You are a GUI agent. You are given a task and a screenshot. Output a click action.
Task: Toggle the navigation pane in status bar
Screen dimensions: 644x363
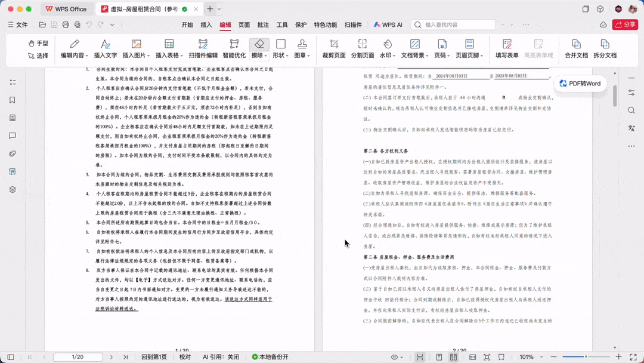click(x=11, y=357)
